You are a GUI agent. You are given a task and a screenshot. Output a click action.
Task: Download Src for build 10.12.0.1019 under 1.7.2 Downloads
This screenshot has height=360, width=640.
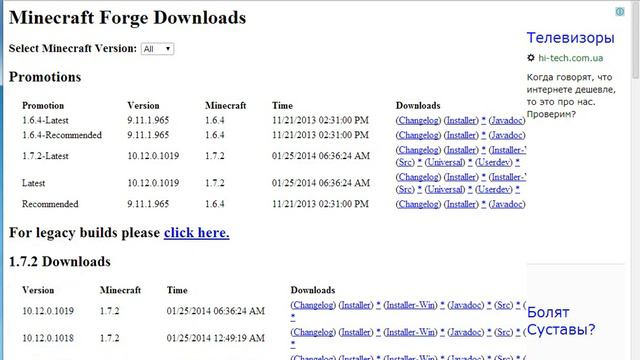pyautogui.click(x=503, y=305)
